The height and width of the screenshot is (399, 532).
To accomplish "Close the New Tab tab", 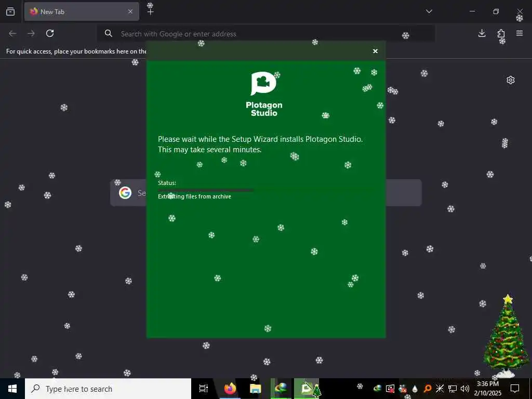I will [x=130, y=11].
